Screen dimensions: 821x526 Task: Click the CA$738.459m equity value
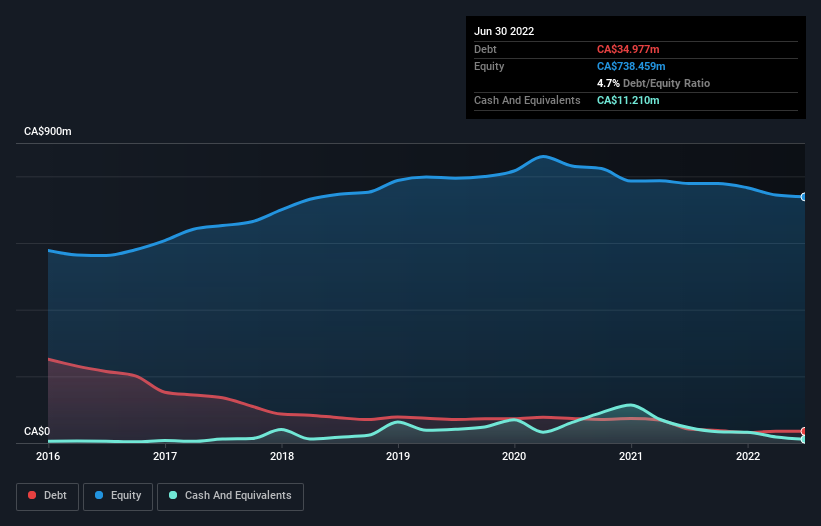[x=631, y=66]
